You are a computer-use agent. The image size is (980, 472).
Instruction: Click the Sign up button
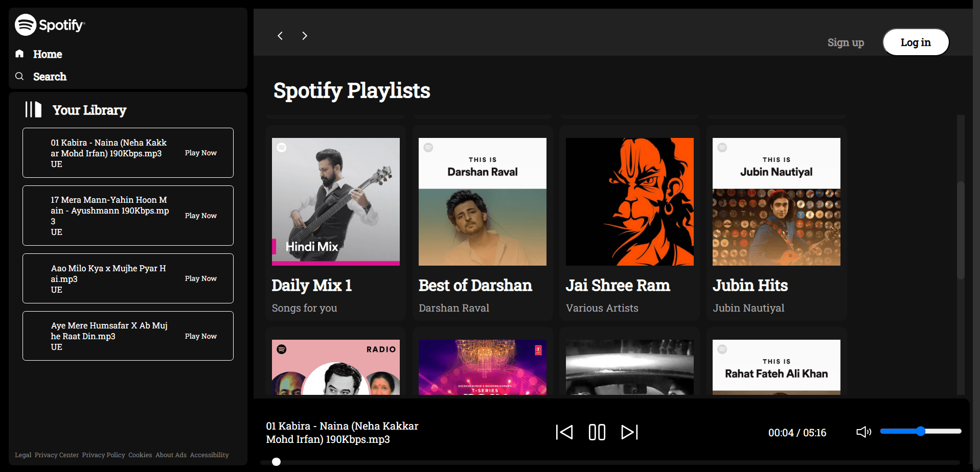846,43
